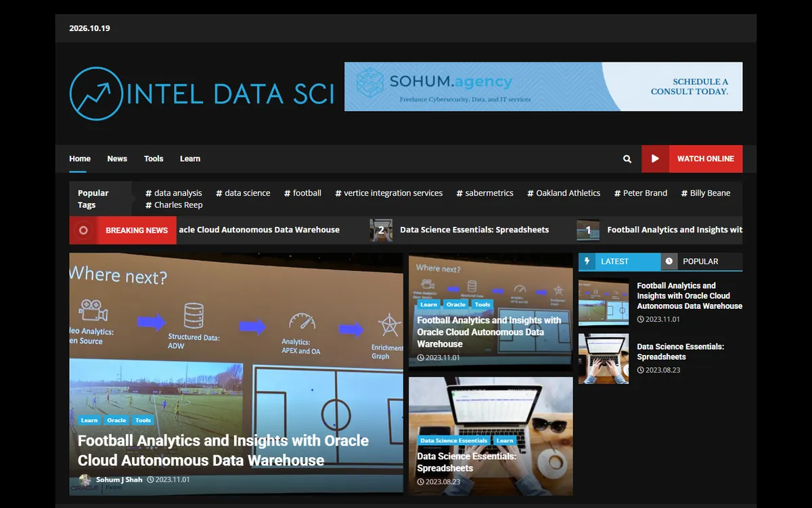Select the sabermetrics tag
This screenshot has width=812, height=508.
[485, 193]
